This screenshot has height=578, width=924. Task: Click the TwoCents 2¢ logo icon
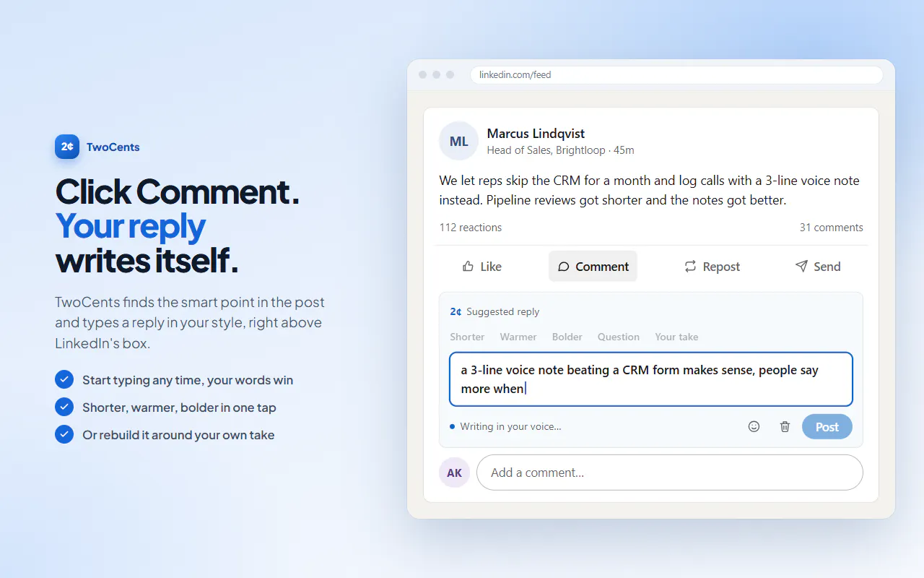[67, 147]
